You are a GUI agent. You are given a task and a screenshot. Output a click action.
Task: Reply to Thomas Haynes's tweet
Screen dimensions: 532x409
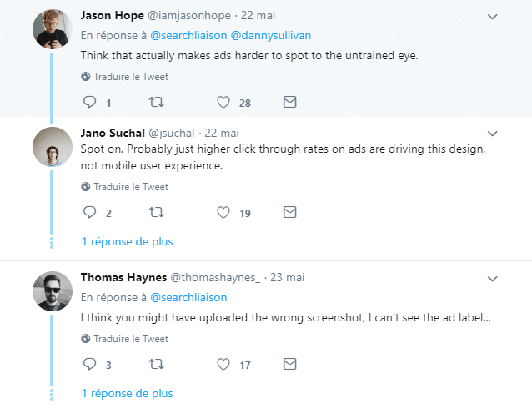[90, 364]
